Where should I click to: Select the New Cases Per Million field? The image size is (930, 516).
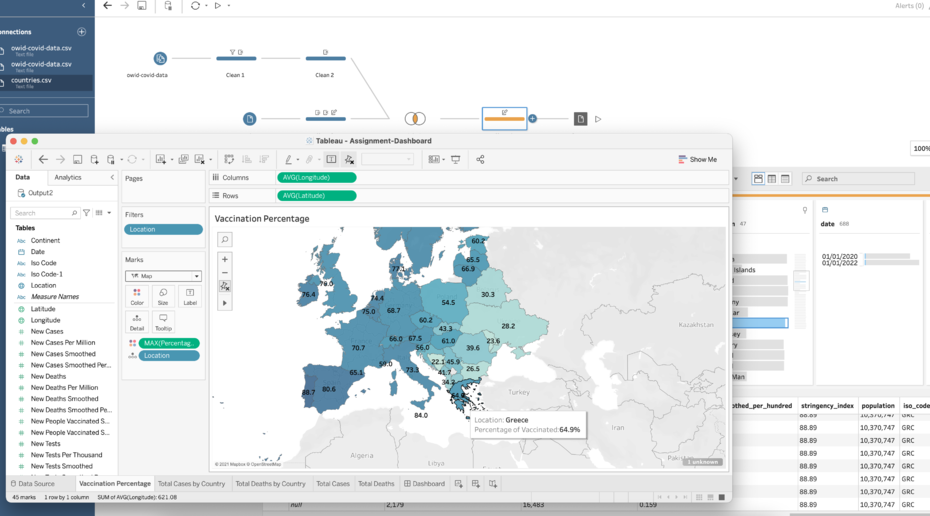63,342
